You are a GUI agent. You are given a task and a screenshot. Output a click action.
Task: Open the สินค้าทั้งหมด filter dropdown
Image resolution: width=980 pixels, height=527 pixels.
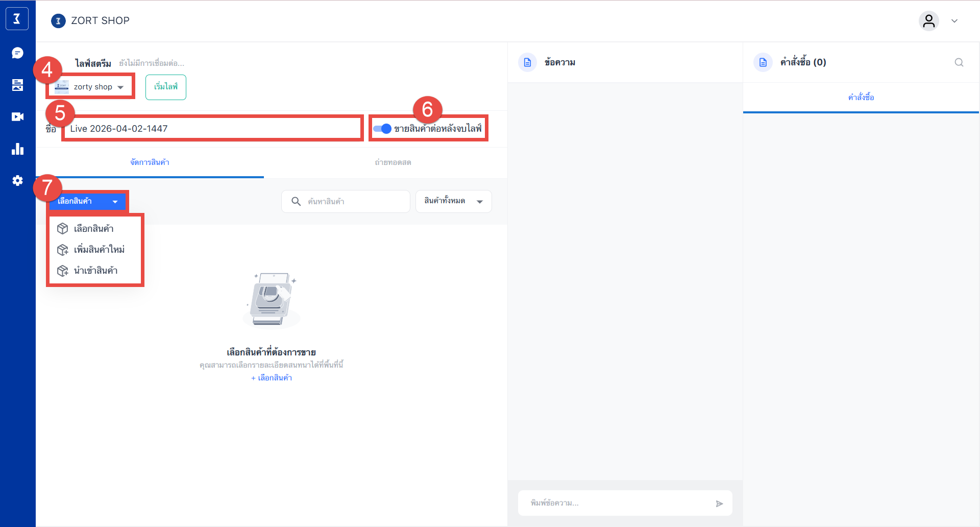[453, 201]
